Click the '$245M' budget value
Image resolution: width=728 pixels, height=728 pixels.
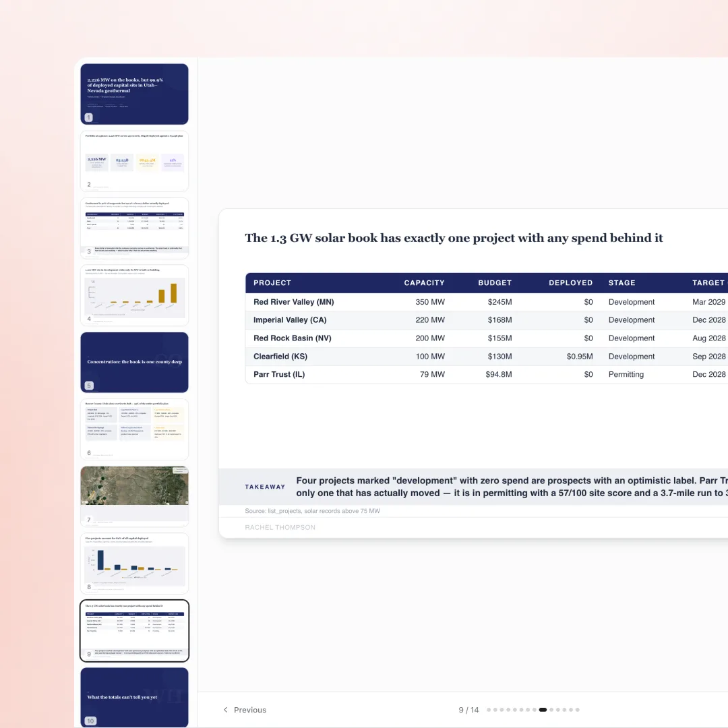pos(499,302)
